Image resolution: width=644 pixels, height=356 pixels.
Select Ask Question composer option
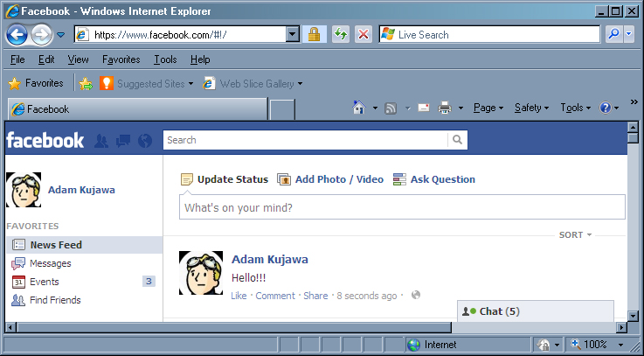[434, 179]
